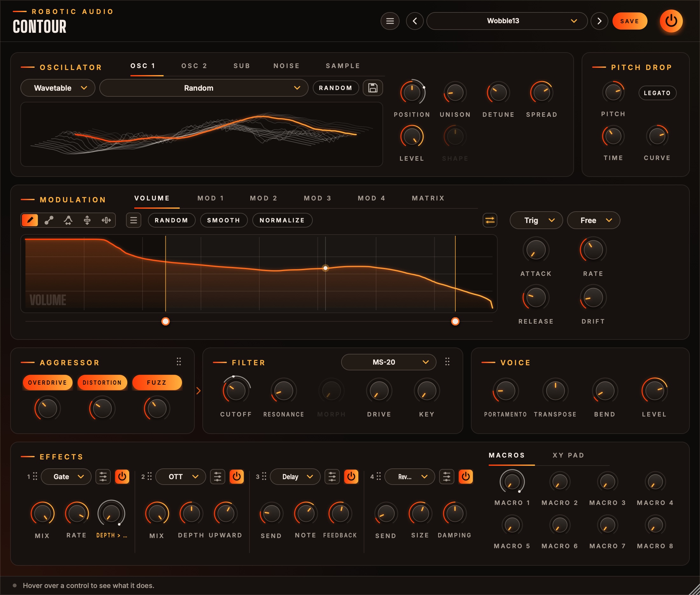Open the Trig mode dropdown
Image resolution: width=700 pixels, height=595 pixels.
pos(536,220)
